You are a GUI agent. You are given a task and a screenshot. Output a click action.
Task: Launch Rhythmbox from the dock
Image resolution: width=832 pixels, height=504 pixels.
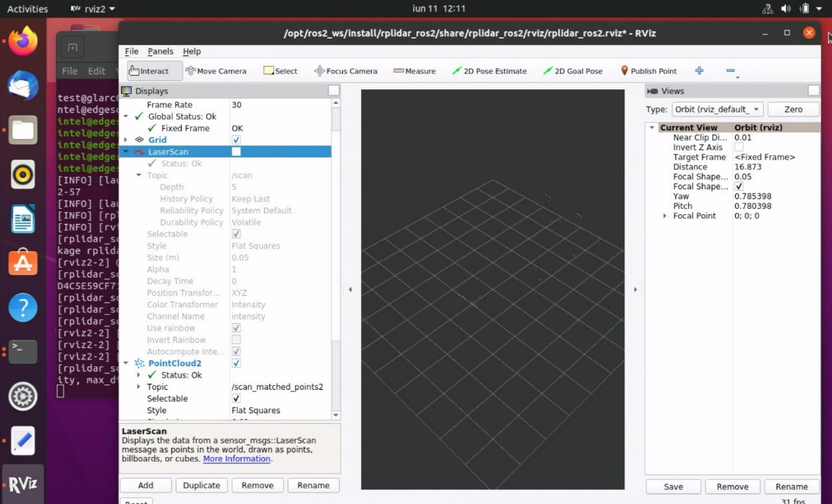(x=23, y=175)
